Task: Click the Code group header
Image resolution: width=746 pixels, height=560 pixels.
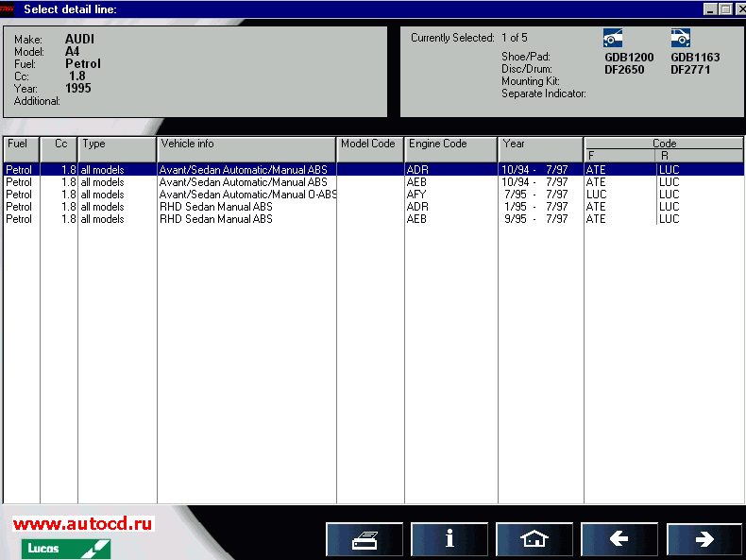Action: [x=664, y=144]
